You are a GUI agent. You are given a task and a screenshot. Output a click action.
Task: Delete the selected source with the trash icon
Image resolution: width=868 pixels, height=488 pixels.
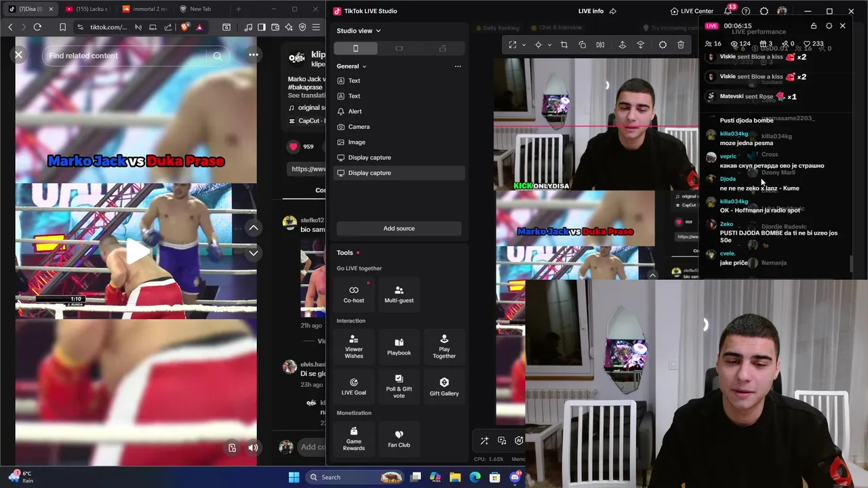[681, 45]
